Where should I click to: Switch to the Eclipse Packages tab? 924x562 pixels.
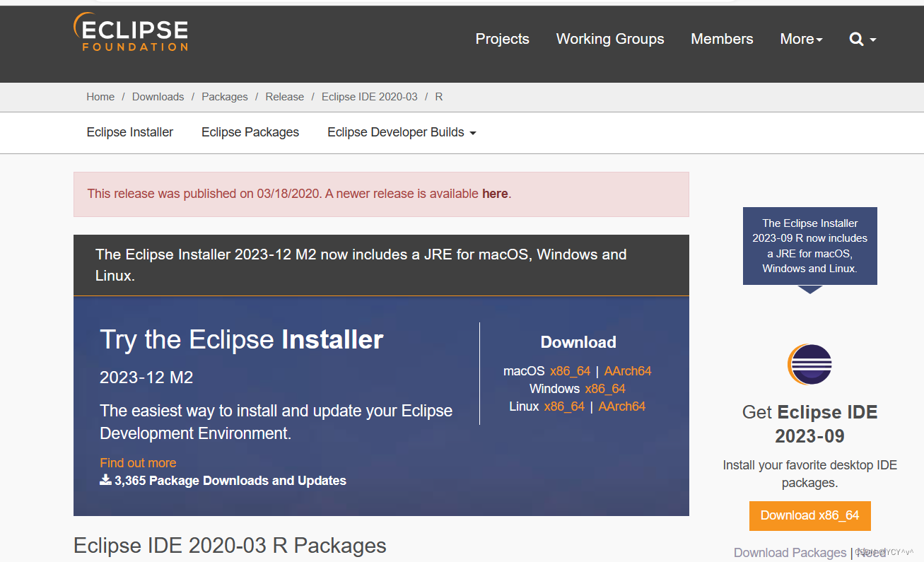coord(250,132)
